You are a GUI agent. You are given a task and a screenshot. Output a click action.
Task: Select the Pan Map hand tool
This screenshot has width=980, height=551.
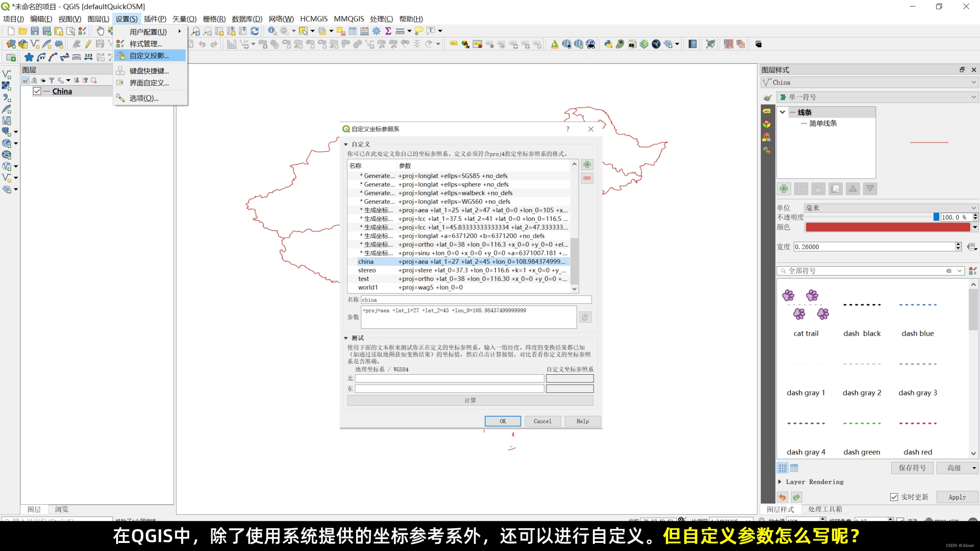click(100, 31)
